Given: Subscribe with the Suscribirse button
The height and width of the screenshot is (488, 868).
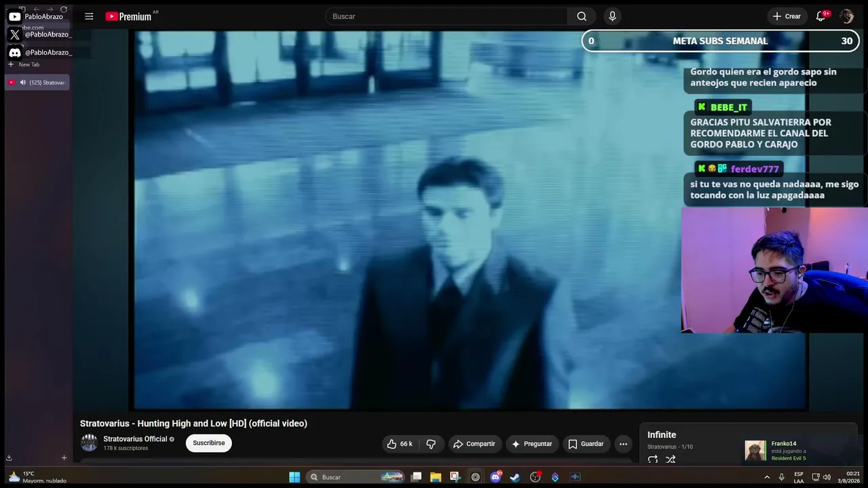Looking at the screenshot, I should click(x=209, y=443).
